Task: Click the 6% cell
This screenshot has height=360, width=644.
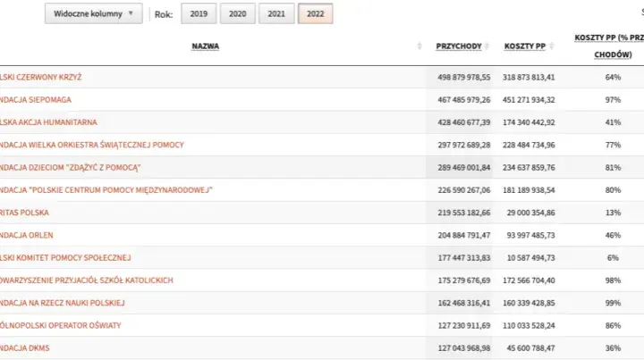Action: pos(613,257)
